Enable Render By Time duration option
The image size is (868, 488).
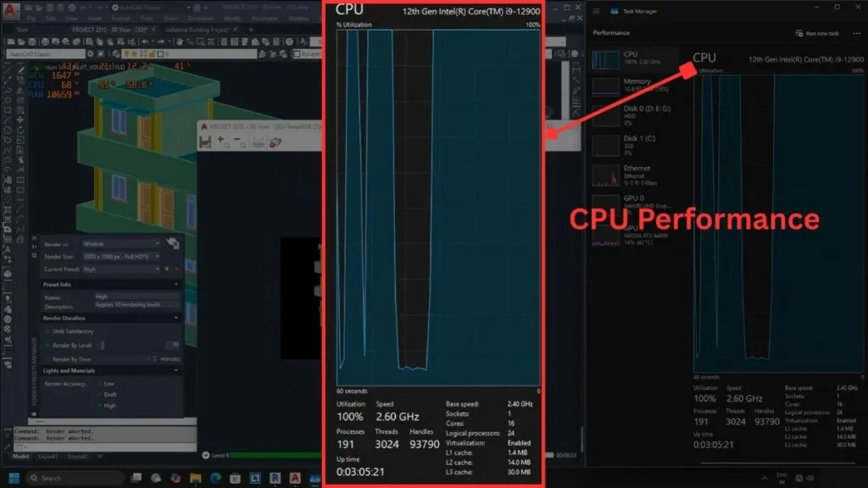pyautogui.click(x=47, y=359)
